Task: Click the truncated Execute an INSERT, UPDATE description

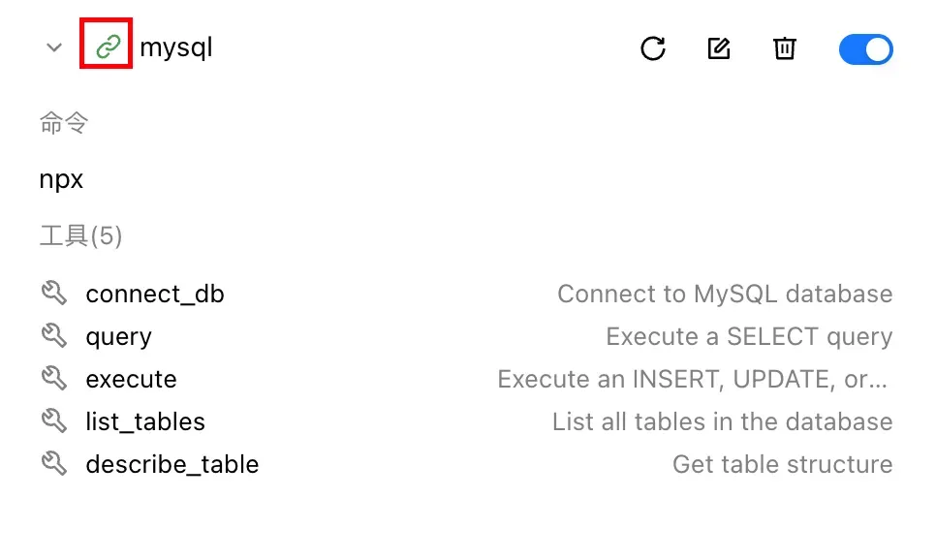Action: pyautogui.click(x=693, y=379)
